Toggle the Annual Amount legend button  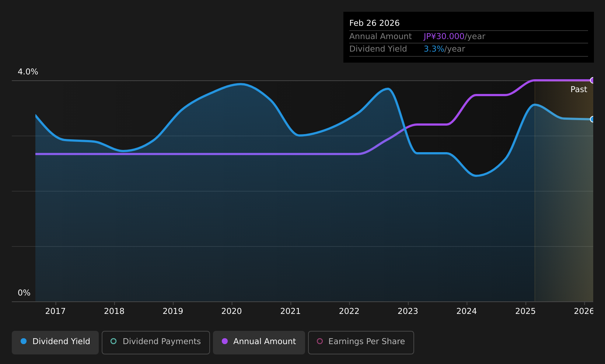(259, 342)
